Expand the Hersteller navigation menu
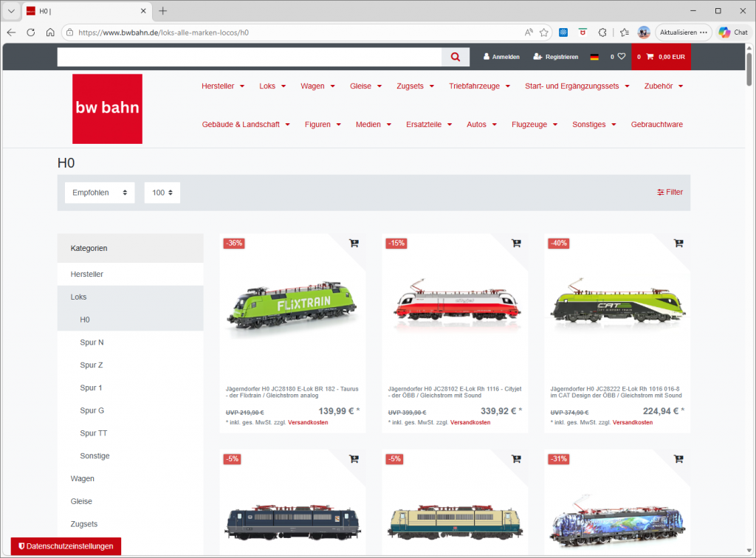 click(x=222, y=86)
